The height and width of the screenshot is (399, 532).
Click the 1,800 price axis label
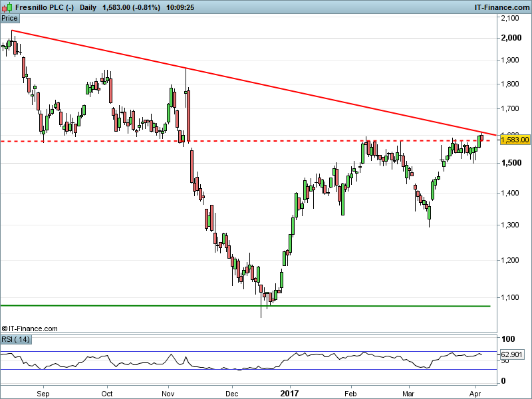pyautogui.click(x=510, y=84)
